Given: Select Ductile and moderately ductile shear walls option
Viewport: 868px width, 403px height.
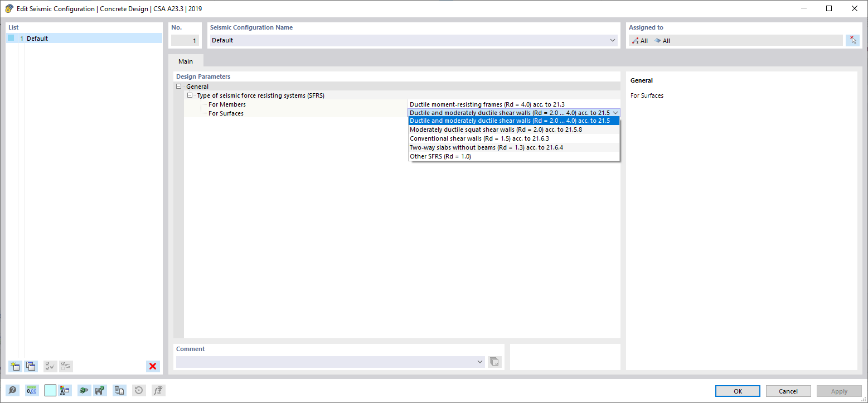Looking at the screenshot, I should tap(513, 121).
